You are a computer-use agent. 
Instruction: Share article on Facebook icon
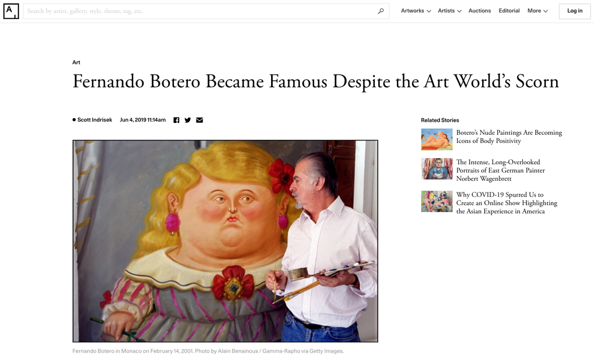176,120
